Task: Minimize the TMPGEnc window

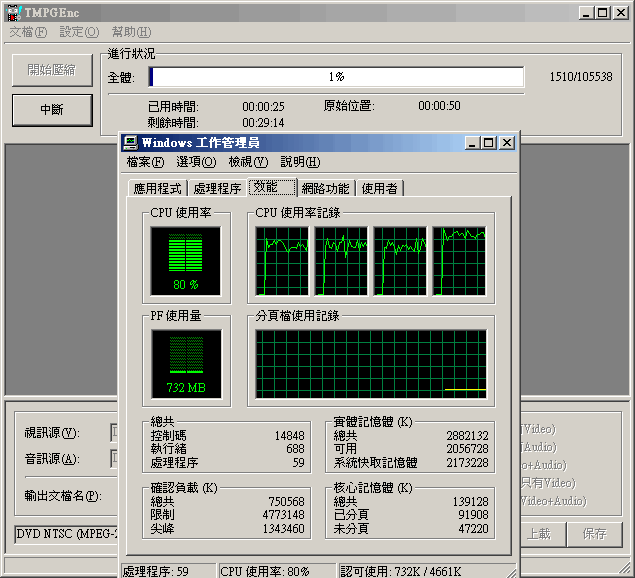Action: point(586,13)
